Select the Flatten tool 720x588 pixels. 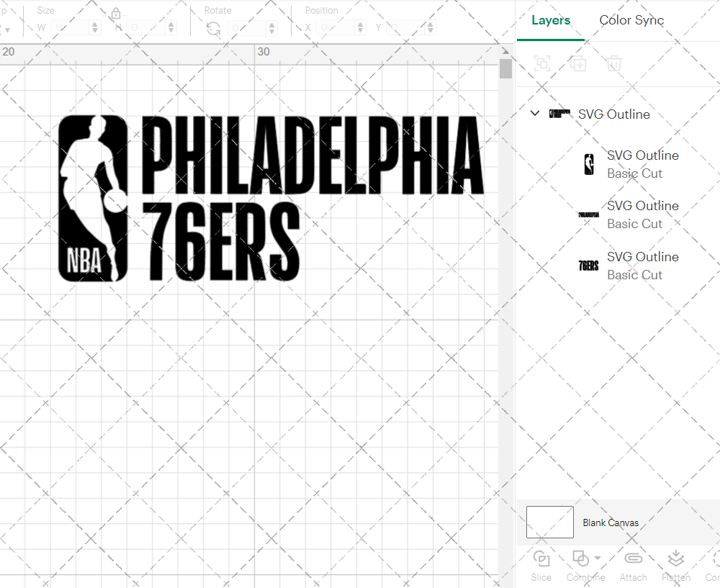pos(675,558)
